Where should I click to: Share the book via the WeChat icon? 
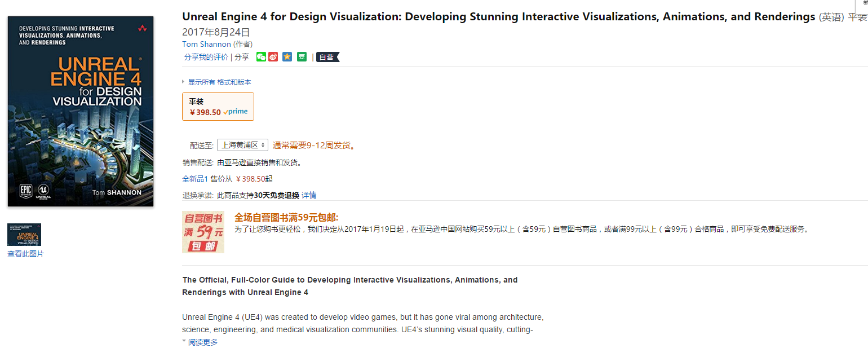click(261, 57)
